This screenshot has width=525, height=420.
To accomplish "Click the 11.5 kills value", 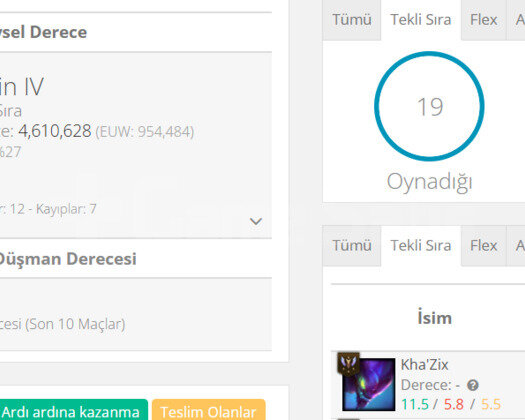I will point(415,405).
